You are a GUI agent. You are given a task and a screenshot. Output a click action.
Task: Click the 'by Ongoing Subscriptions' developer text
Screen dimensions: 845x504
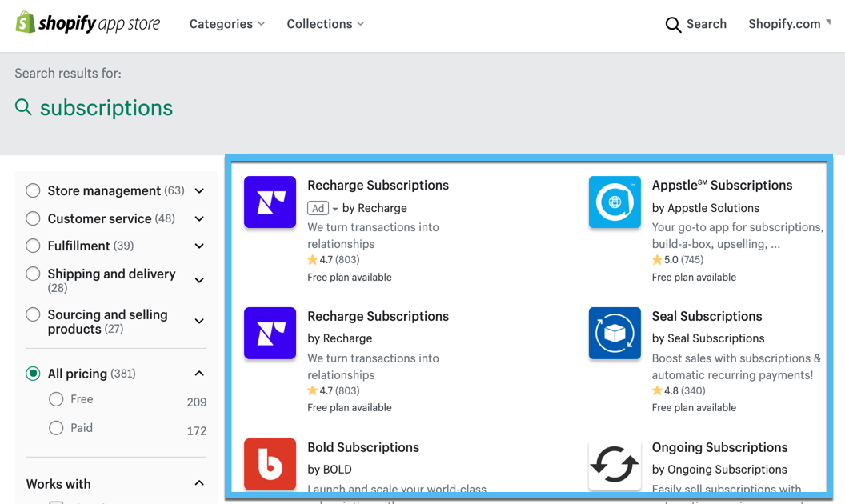tap(719, 470)
